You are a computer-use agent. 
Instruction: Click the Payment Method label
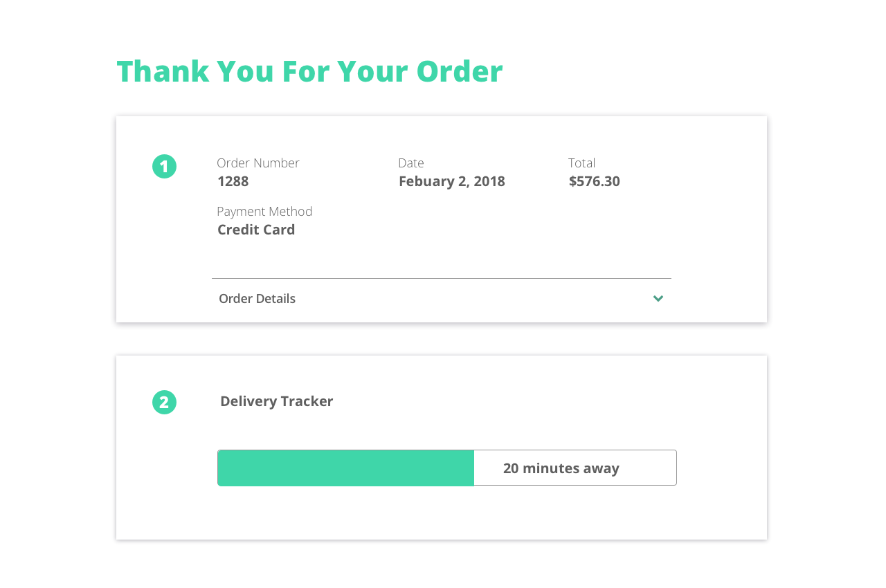click(264, 212)
